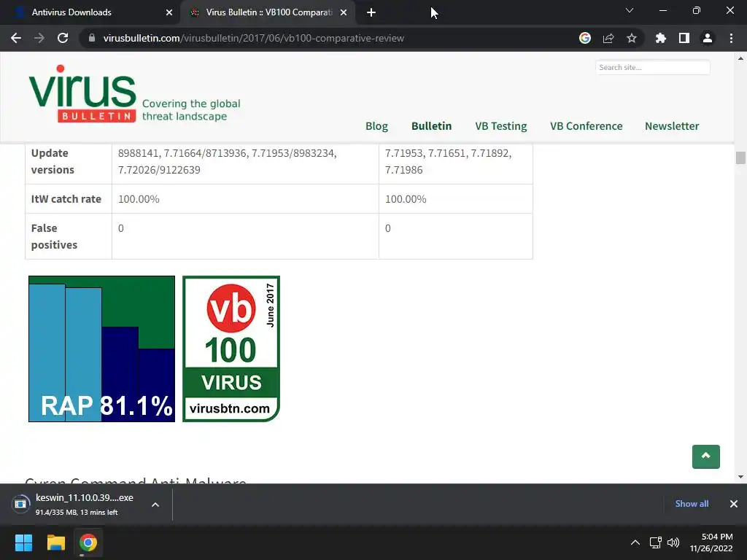Close the Virus Bulletin VB100 tab
Image resolution: width=747 pixels, height=560 pixels.
[x=344, y=12]
